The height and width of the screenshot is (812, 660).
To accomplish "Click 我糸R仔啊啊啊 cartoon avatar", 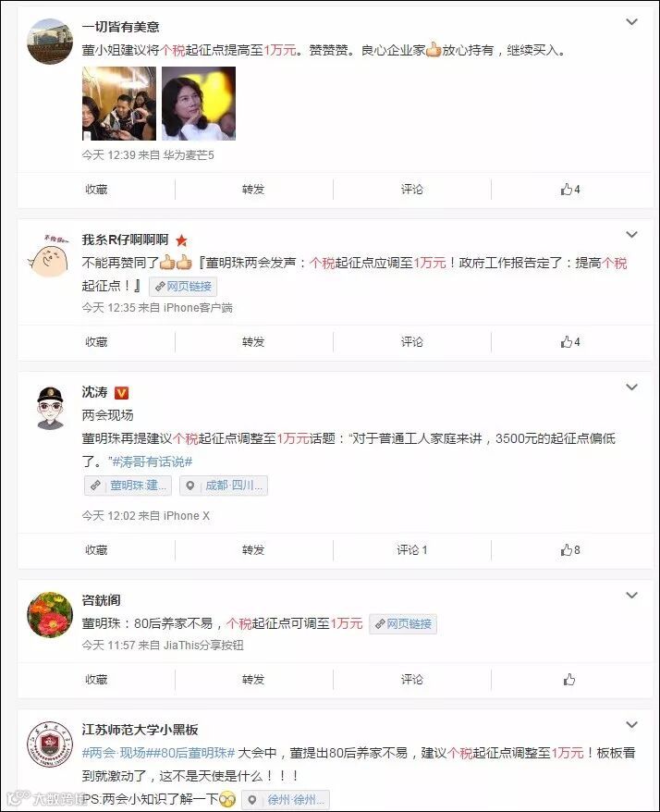I will 49,255.
